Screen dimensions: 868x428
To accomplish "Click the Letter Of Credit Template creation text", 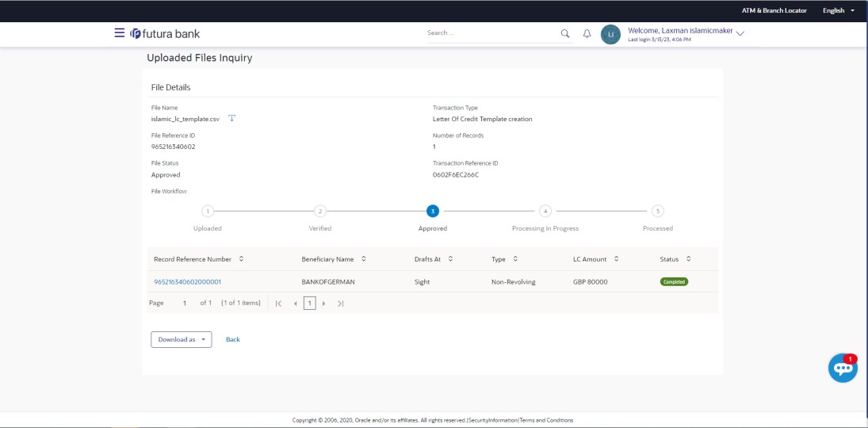I will (x=482, y=118).
